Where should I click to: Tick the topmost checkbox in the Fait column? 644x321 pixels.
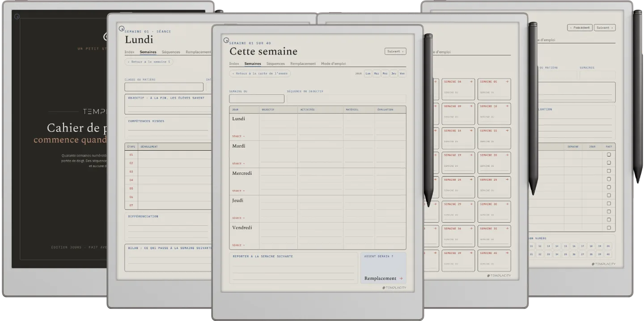pos(609,154)
